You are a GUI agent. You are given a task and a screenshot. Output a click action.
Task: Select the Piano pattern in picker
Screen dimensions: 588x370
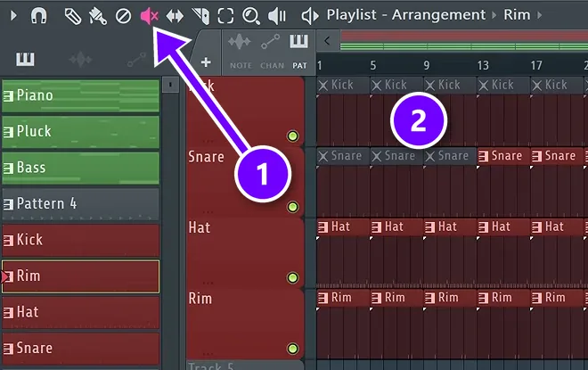point(80,95)
